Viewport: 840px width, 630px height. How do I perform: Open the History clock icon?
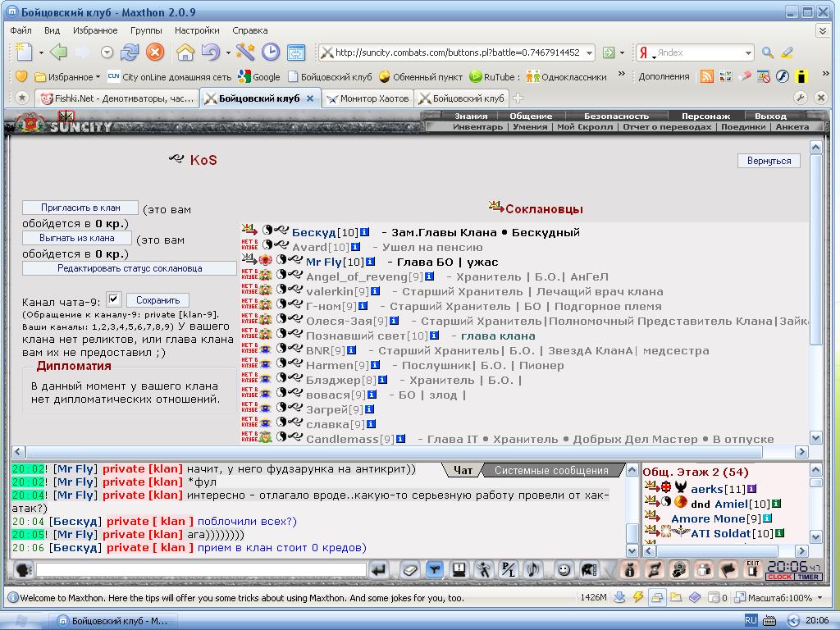[x=271, y=52]
